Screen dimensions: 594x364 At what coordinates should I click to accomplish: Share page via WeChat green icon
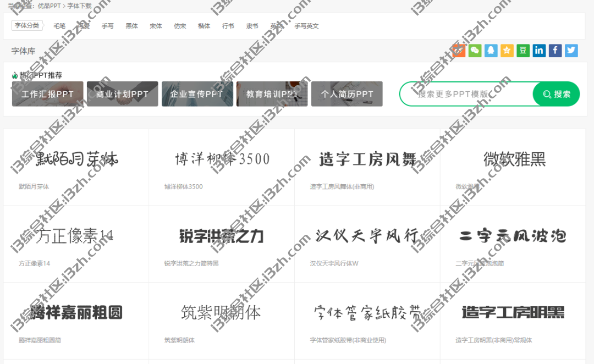click(x=475, y=51)
